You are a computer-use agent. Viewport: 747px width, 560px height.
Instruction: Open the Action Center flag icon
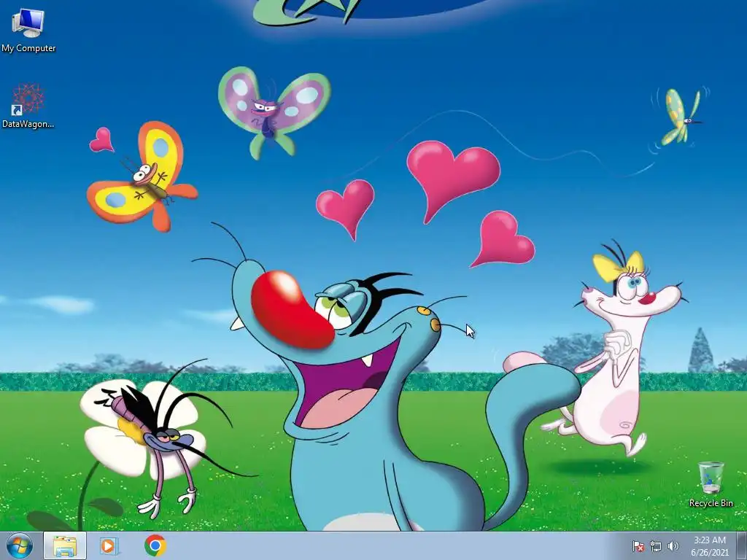point(638,546)
